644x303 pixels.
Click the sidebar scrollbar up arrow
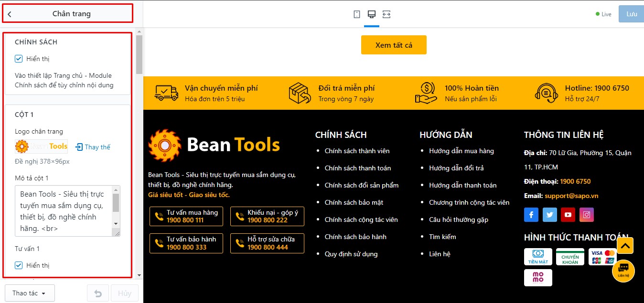[139, 32]
